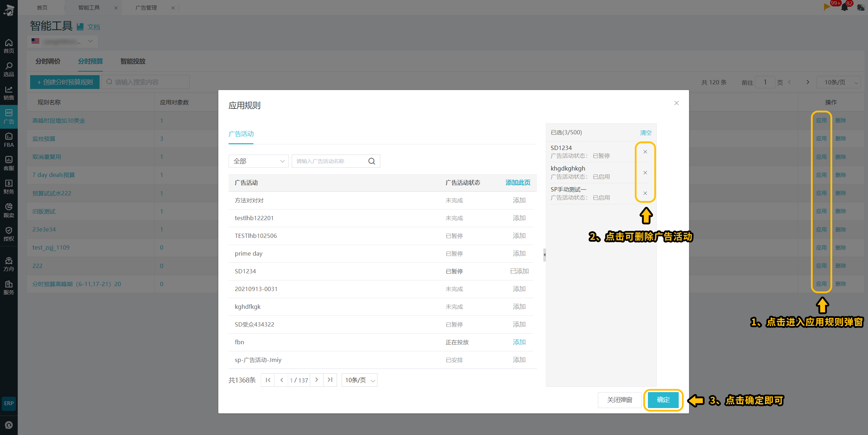Open the 首页 home sidebar icon
The width and height of the screenshot is (868, 435).
coord(9,46)
